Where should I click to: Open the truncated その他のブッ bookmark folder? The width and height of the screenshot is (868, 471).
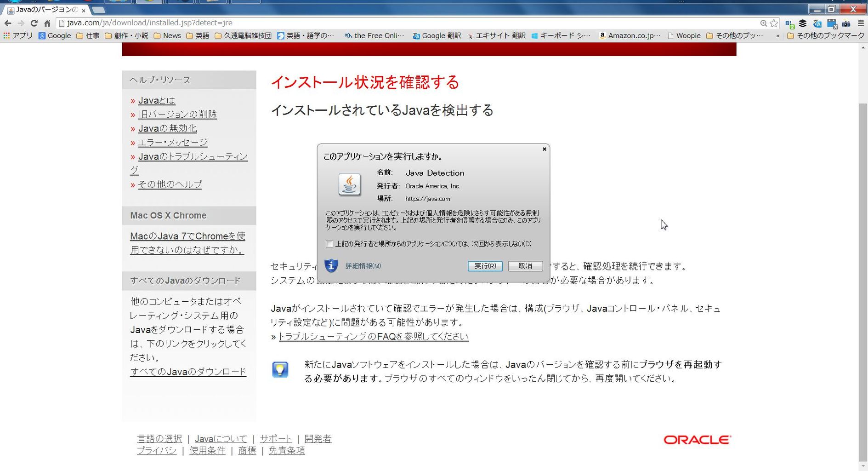coord(735,35)
